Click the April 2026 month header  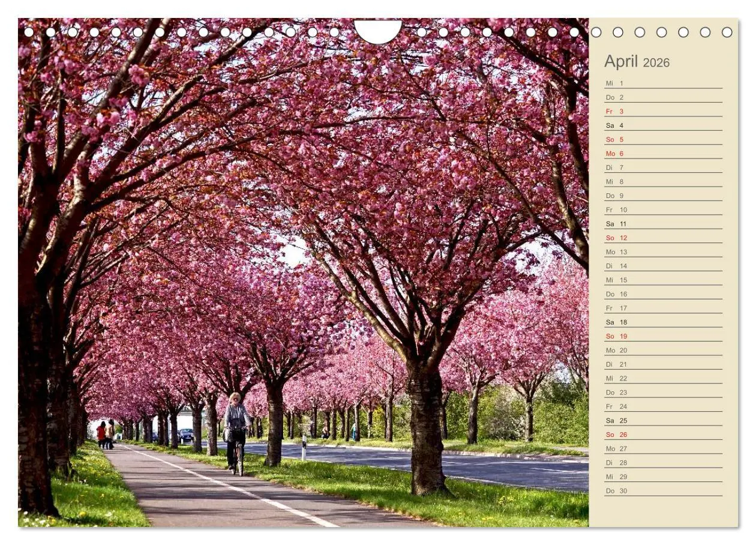click(639, 62)
